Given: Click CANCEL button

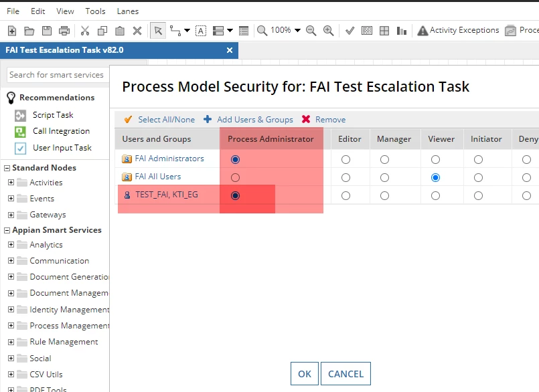Looking at the screenshot, I should (x=345, y=374).
